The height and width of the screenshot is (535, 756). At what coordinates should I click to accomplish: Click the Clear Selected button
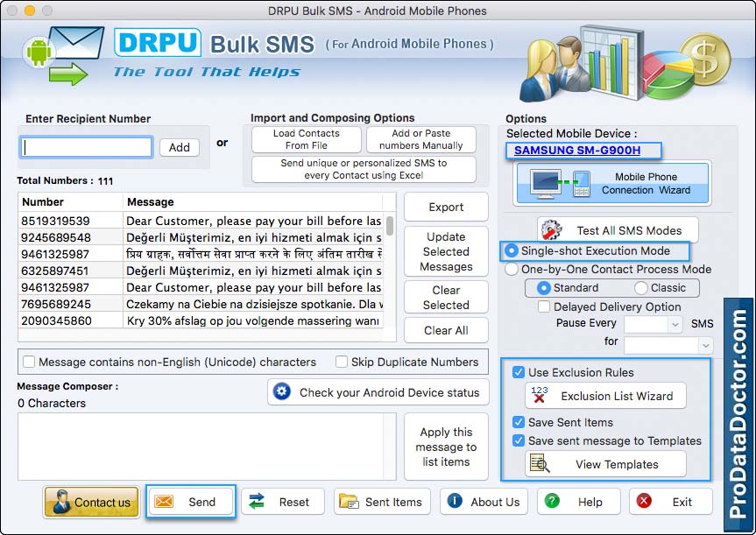pos(446,298)
